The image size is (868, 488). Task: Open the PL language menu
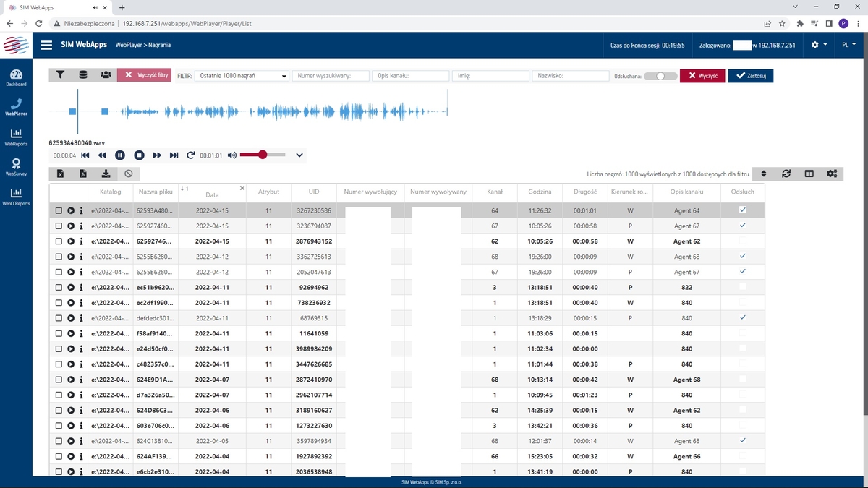(x=848, y=44)
